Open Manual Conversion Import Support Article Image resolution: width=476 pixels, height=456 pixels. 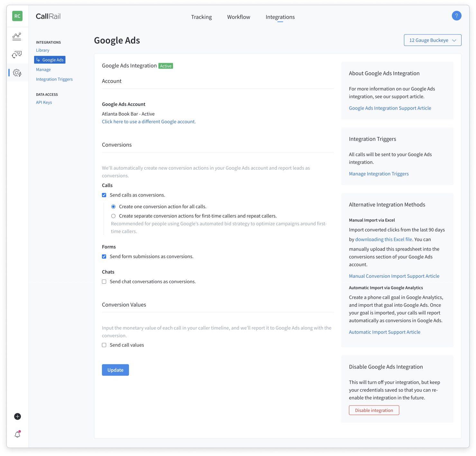[x=394, y=276]
